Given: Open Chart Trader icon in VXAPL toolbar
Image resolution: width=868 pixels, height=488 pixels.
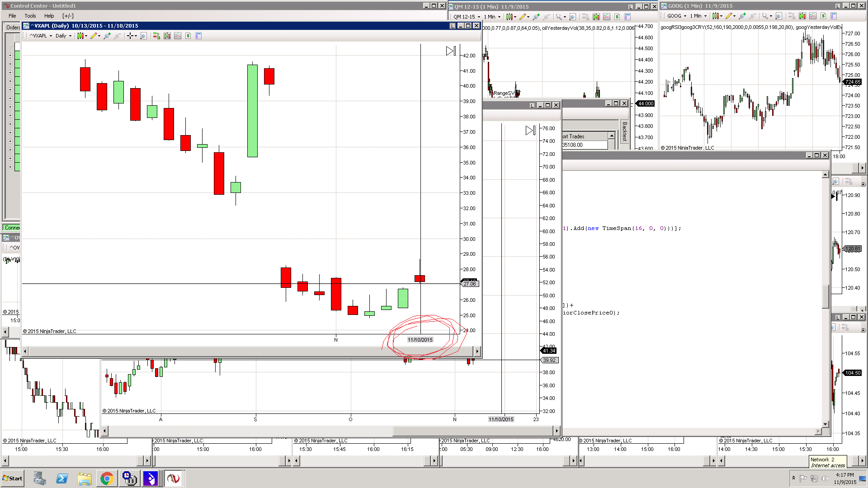Looking at the screenshot, I should (156, 36).
